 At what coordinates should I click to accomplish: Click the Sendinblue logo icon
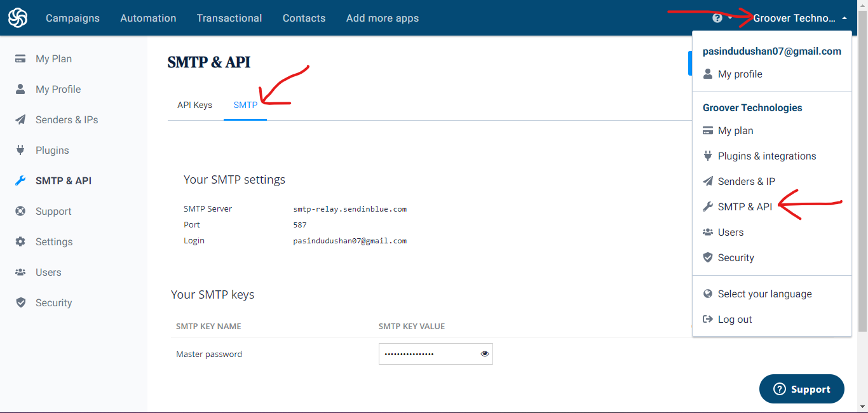coord(18,18)
